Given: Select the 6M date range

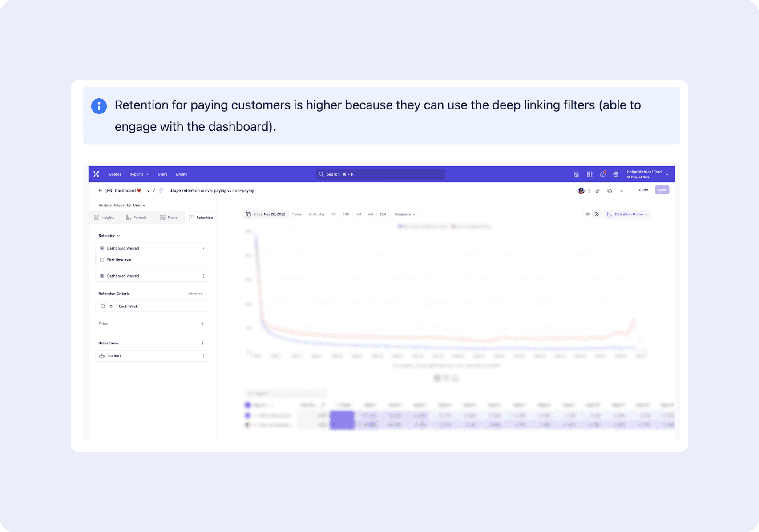Looking at the screenshot, I should (x=370, y=214).
